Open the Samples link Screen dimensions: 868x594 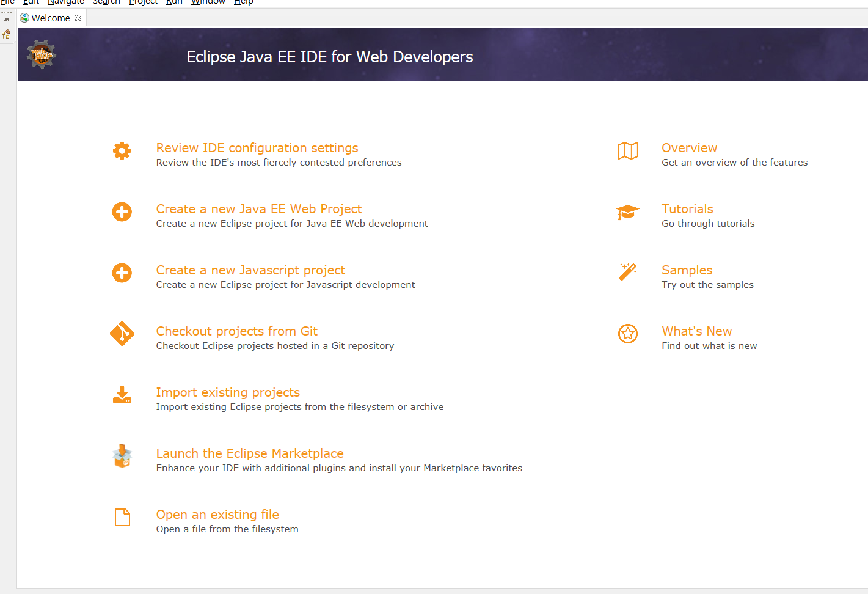click(x=687, y=270)
